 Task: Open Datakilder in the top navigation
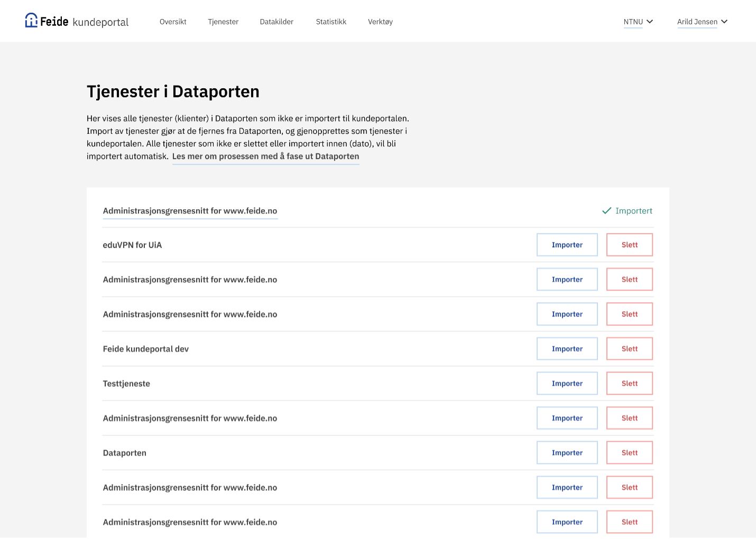(276, 22)
